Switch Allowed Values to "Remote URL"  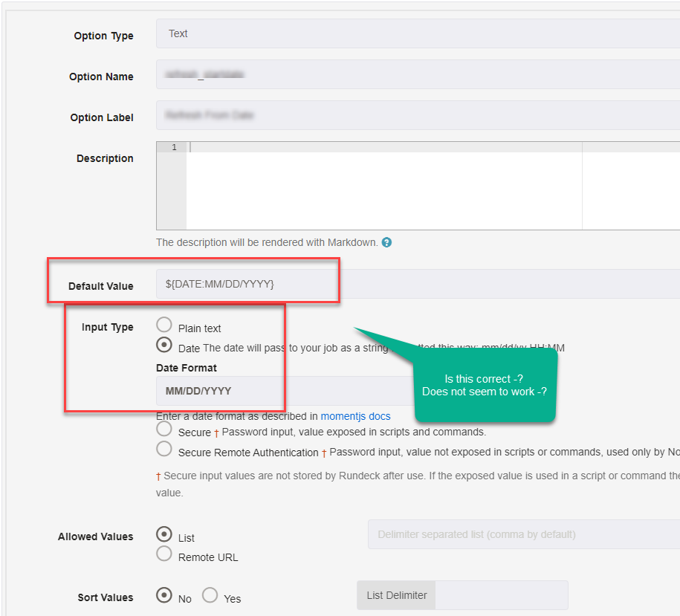165,553
